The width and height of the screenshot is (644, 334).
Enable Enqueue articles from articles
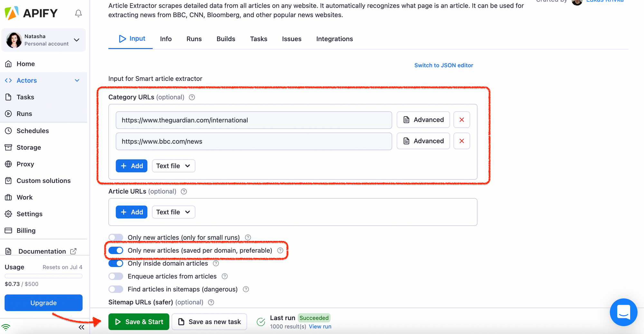tap(116, 276)
